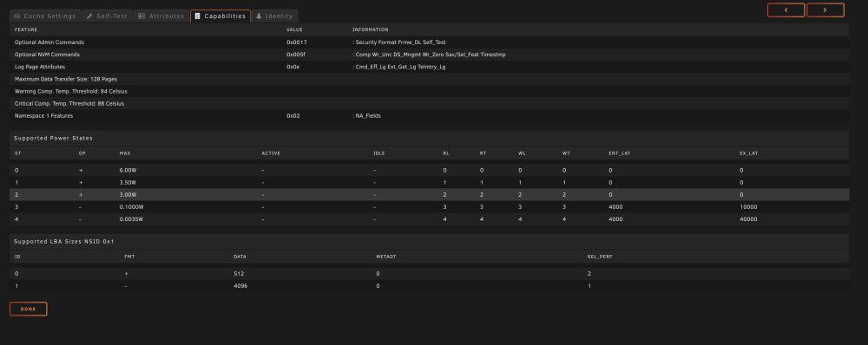This screenshot has height=345, width=868.
Task: Click the FEATURE column header
Action: click(x=26, y=29)
